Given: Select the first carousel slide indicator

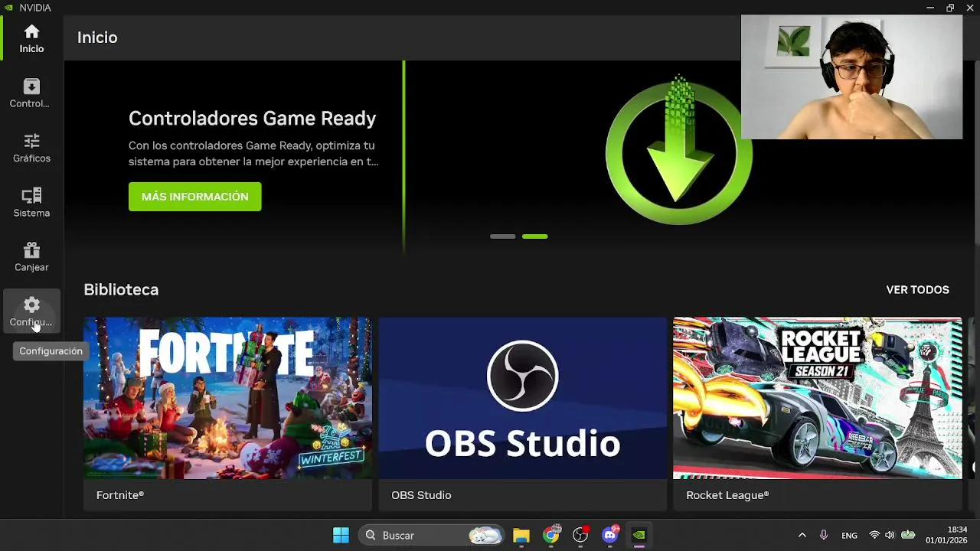Looking at the screenshot, I should (x=502, y=236).
